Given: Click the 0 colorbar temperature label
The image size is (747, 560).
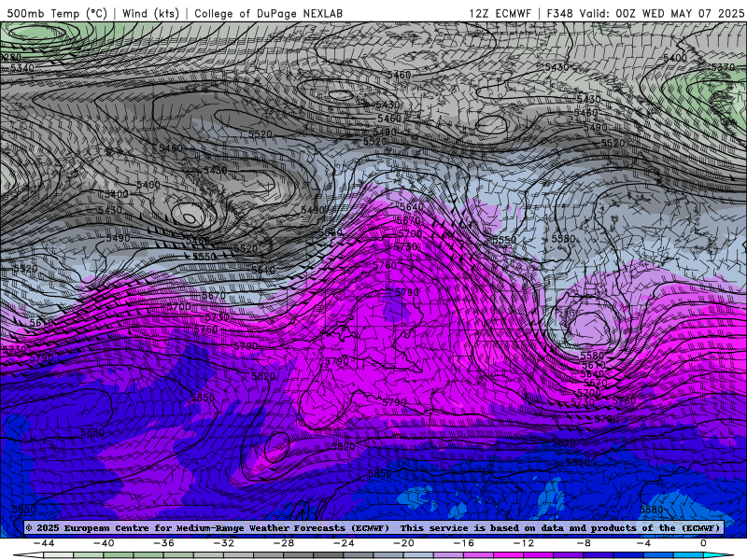Looking at the screenshot, I should point(703,543).
